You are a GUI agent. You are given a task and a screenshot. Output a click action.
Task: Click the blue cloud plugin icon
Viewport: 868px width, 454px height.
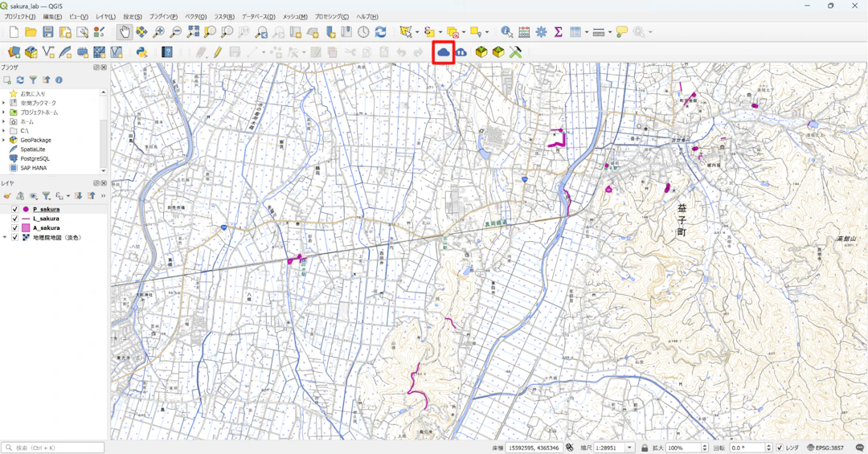[444, 52]
